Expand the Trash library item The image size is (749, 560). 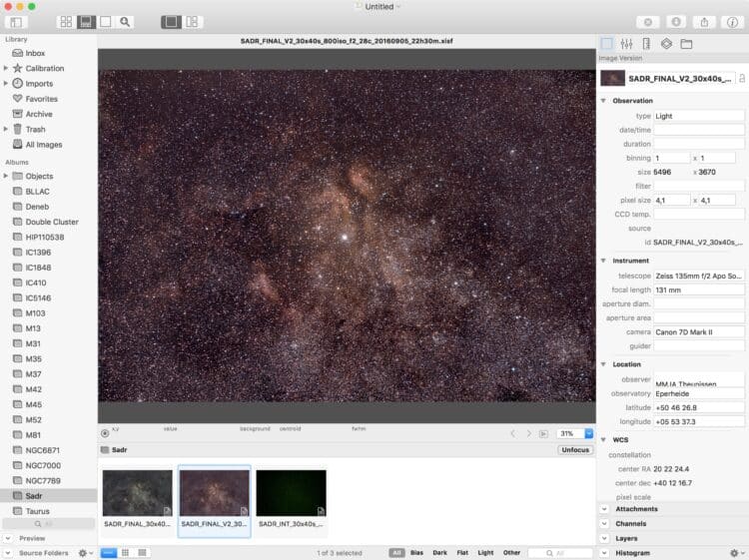click(x=6, y=129)
